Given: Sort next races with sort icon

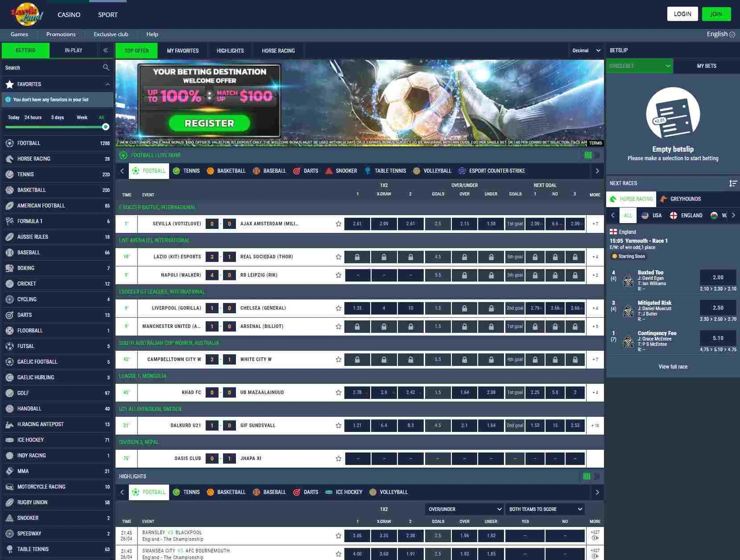Looking at the screenshot, I should (733, 183).
